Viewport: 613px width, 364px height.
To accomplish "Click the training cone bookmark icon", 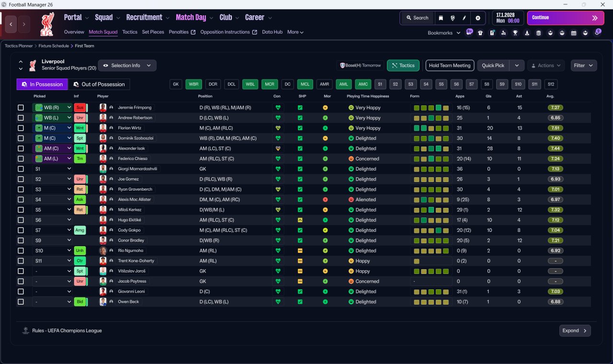I will click(x=527, y=33).
